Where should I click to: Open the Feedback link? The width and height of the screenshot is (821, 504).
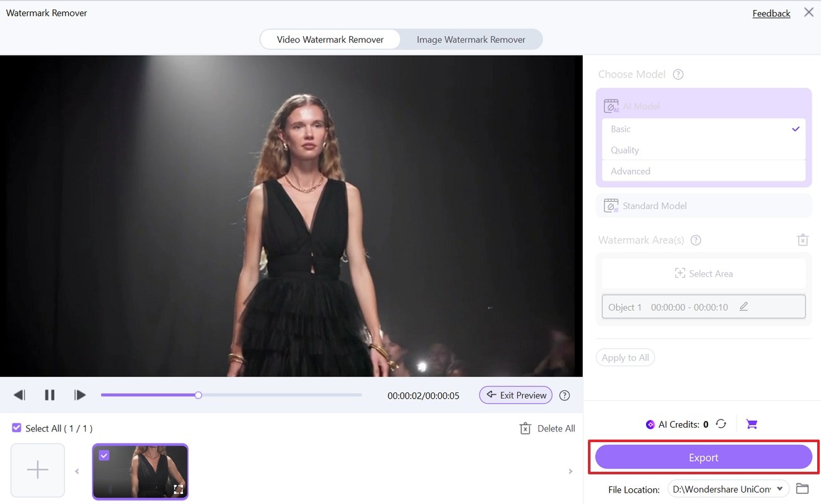pos(771,13)
